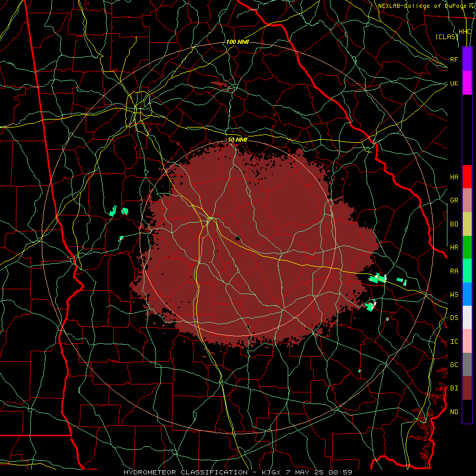Click the 'ND' legend label
The image size is (476, 476).
[x=454, y=412]
